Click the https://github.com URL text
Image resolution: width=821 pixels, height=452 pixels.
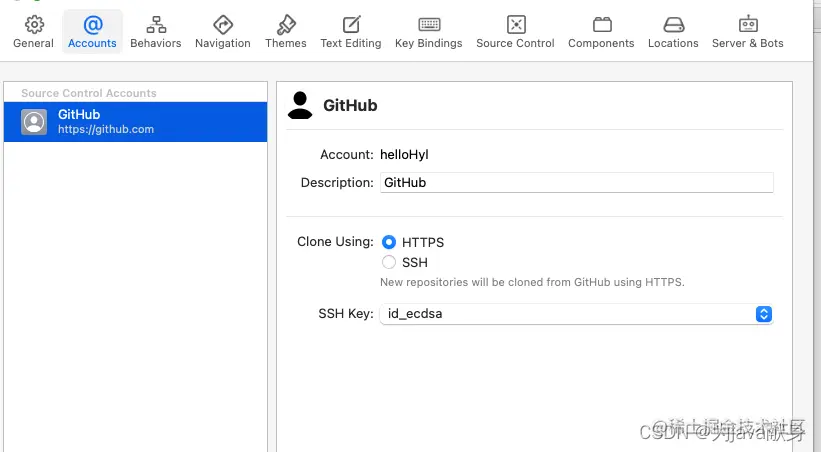pyautogui.click(x=106, y=129)
